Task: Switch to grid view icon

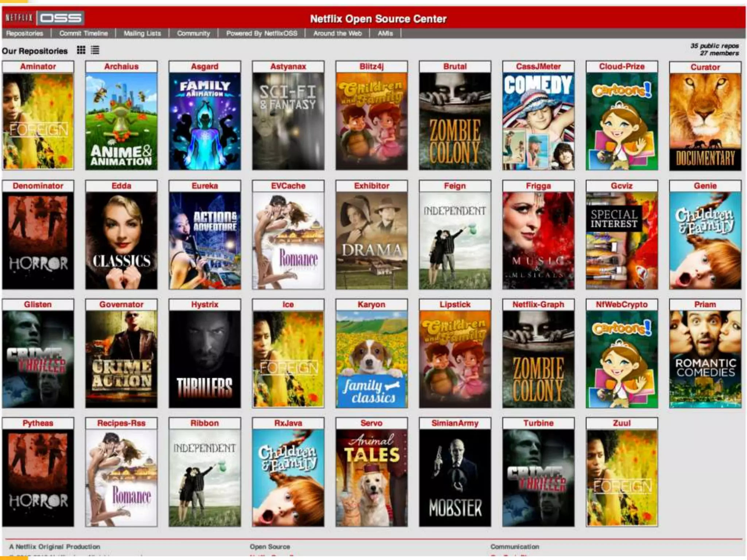Action: [x=81, y=50]
